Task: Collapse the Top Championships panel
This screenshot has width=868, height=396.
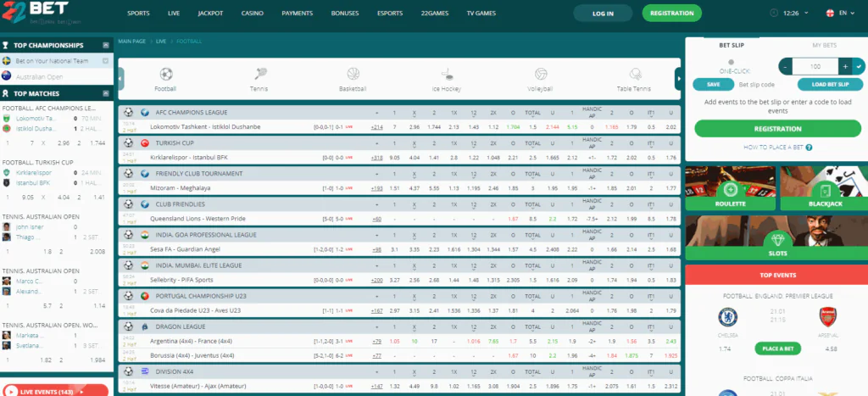Action: coord(105,45)
